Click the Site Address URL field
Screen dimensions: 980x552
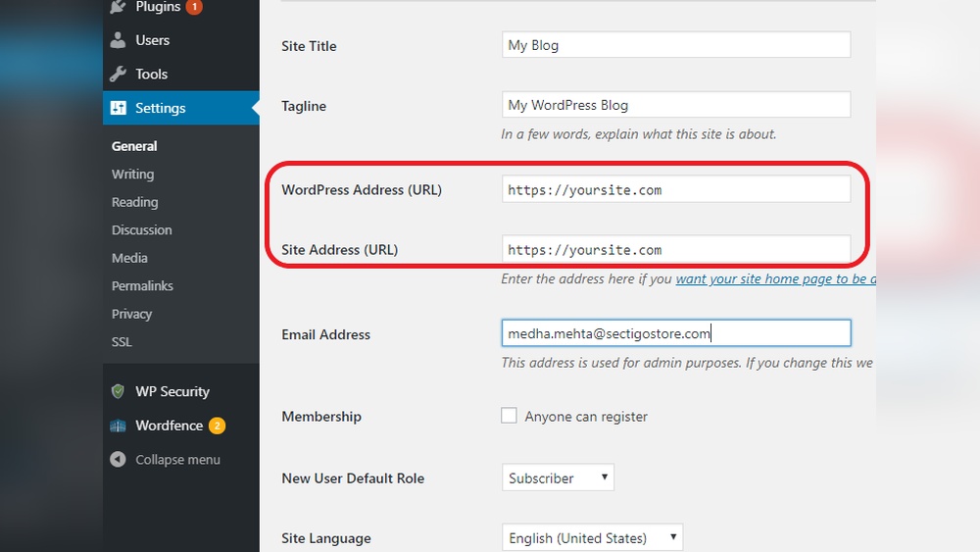click(x=676, y=249)
